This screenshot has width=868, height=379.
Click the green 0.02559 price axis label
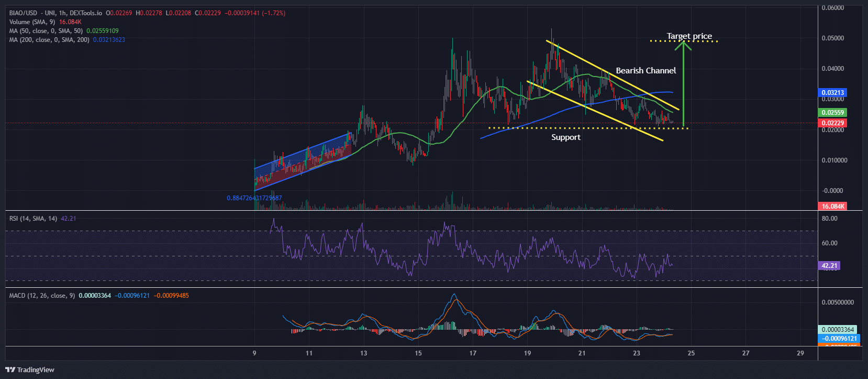tap(832, 113)
